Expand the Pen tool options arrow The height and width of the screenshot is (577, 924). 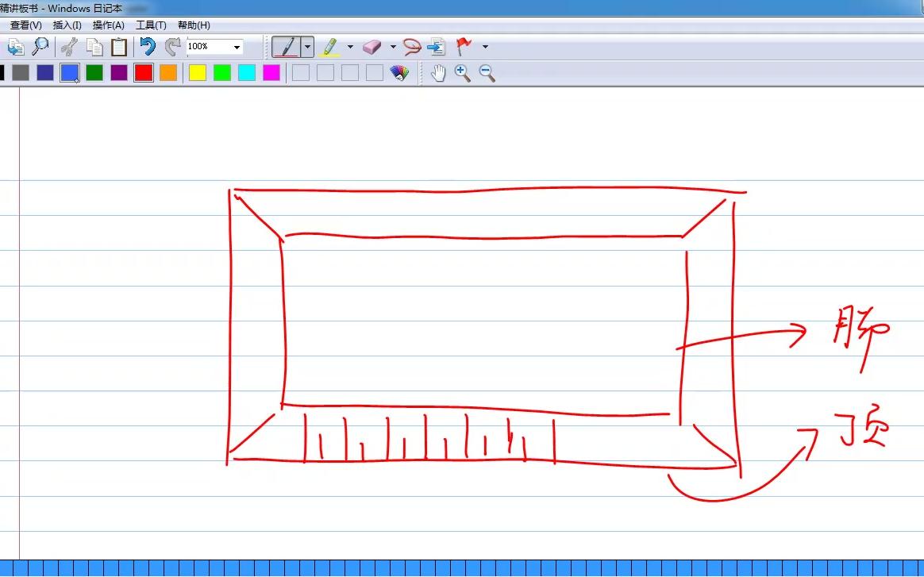tap(307, 47)
